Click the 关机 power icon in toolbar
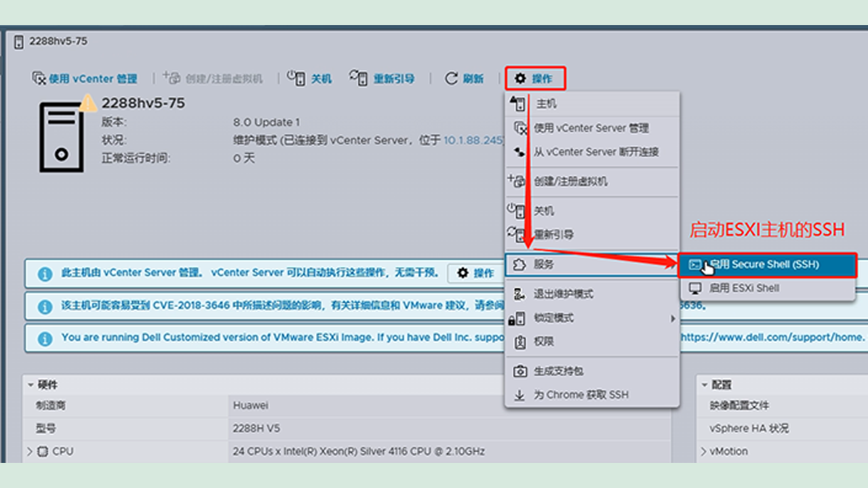The image size is (868, 488). (x=296, y=78)
